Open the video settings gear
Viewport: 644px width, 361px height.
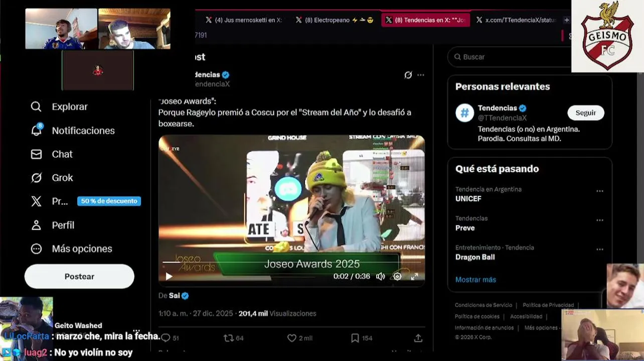[x=397, y=276]
